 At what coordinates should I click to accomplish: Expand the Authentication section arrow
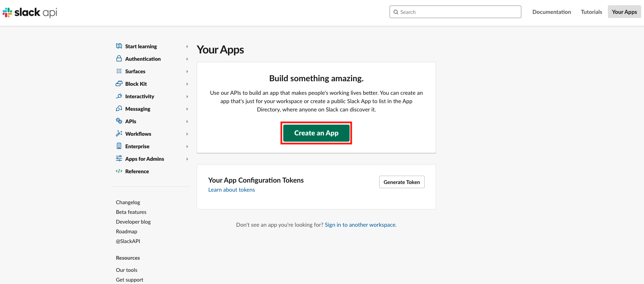tap(187, 59)
